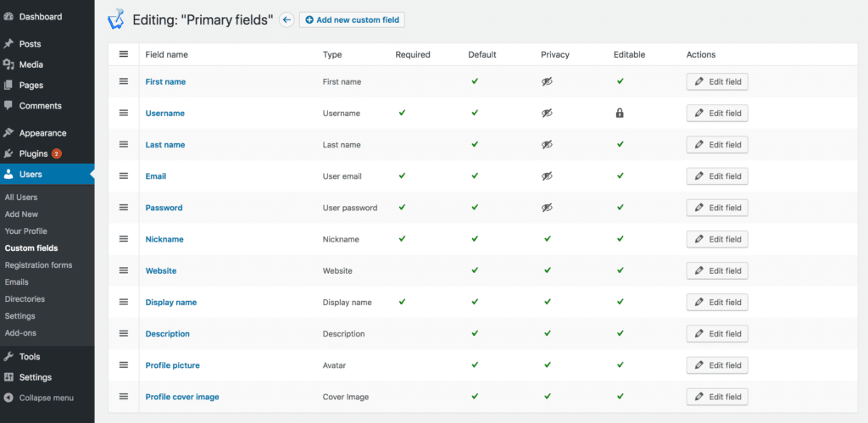Click the hidden-eye privacy icon for Email
Viewport: 868px width, 423px height.
547,176
